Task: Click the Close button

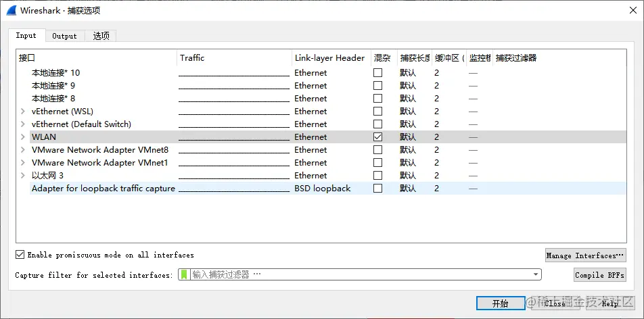Action: click(555, 303)
